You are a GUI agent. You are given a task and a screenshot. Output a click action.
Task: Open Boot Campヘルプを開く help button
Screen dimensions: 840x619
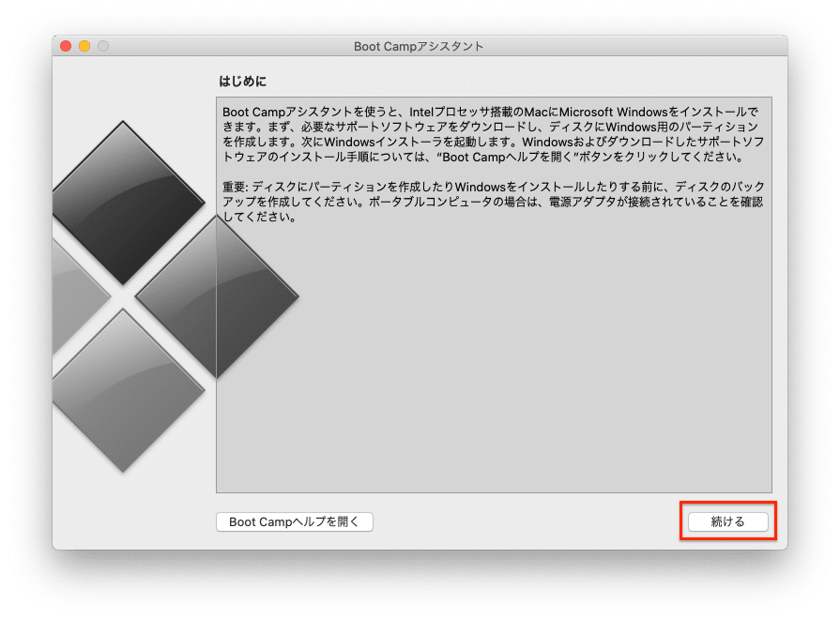coord(294,521)
